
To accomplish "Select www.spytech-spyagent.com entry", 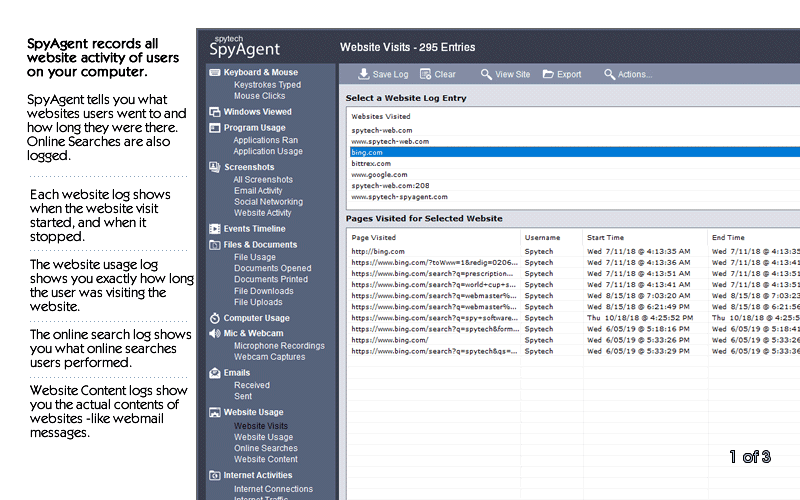I will point(575,197).
